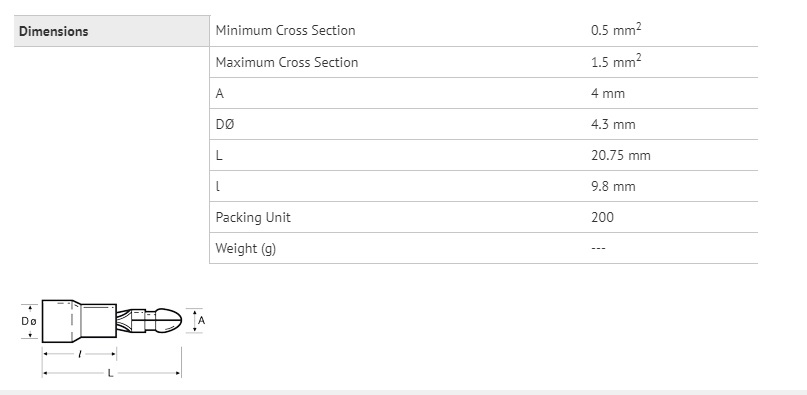The image size is (807, 395).
Task: Click the Dø marker in the diagram
Action: [28, 321]
